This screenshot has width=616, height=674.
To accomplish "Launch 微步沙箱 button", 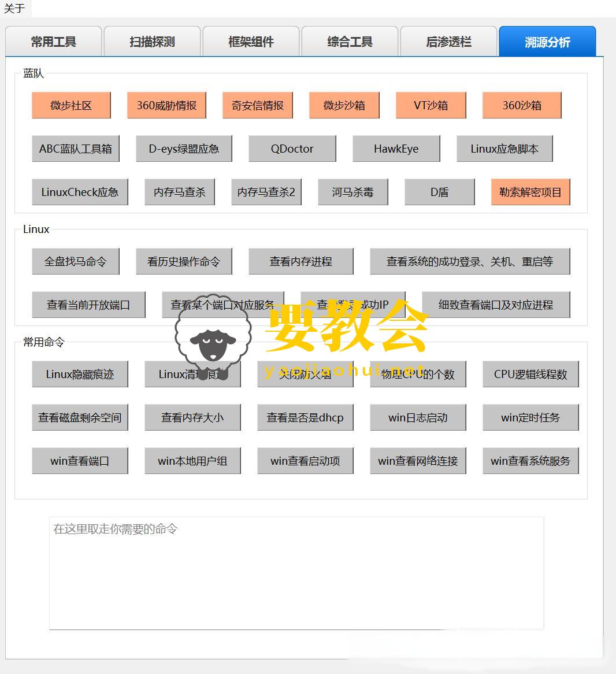I will coord(344,105).
